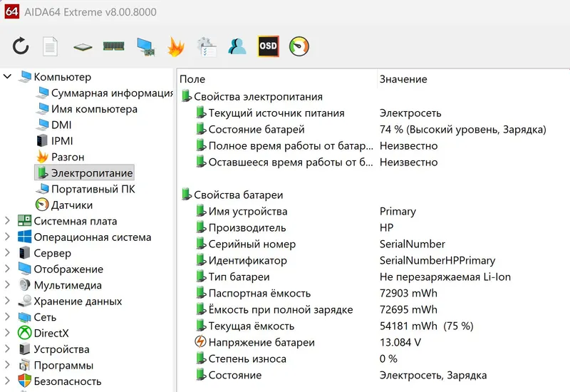
Task: Open the DMI tree item
Action: click(x=54, y=125)
